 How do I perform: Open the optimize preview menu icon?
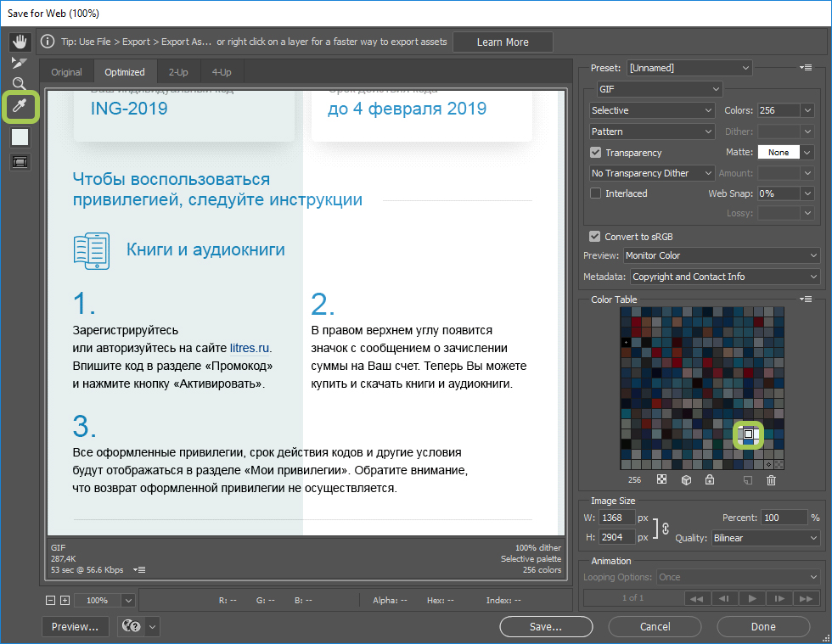(x=139, y=569)
